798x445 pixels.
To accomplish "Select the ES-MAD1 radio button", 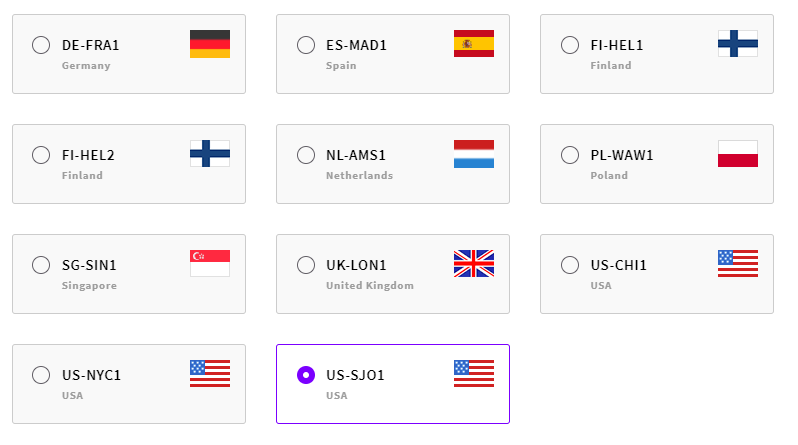I will coord(306,45).
